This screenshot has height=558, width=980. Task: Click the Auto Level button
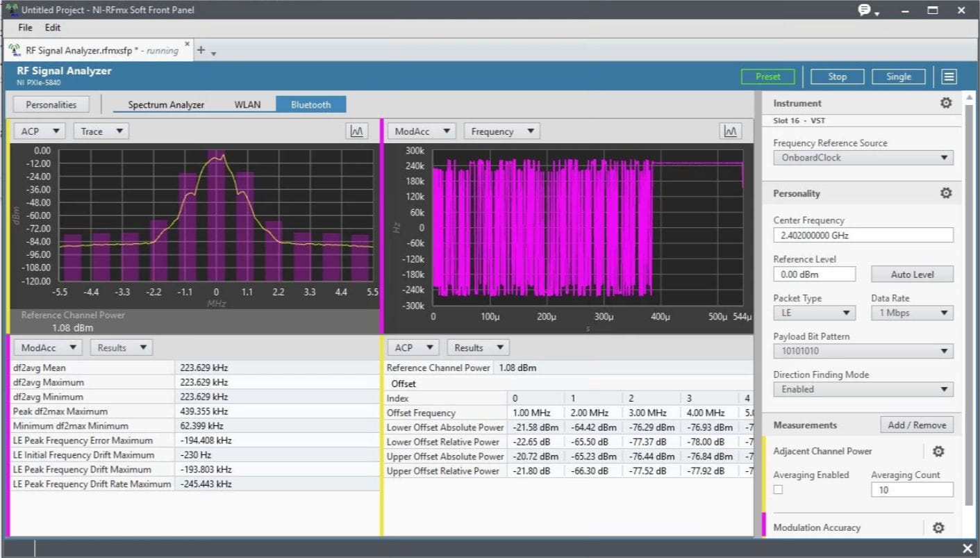[912, 274]
